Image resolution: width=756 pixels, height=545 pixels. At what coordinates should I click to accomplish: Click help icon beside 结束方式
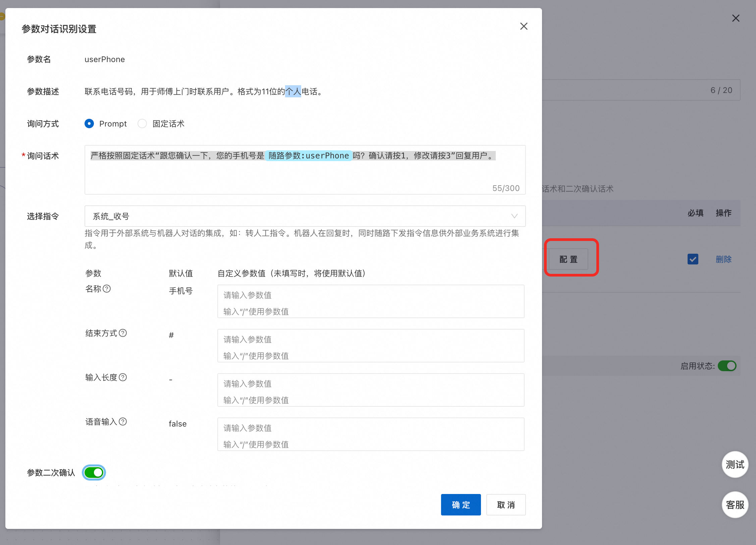[123, 333]
